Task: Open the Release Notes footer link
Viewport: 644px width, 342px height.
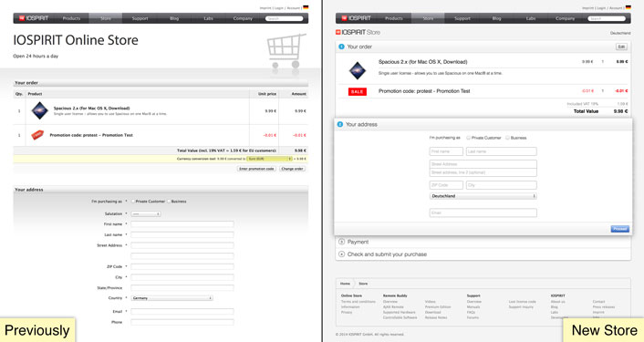Action: click(436, 317)
